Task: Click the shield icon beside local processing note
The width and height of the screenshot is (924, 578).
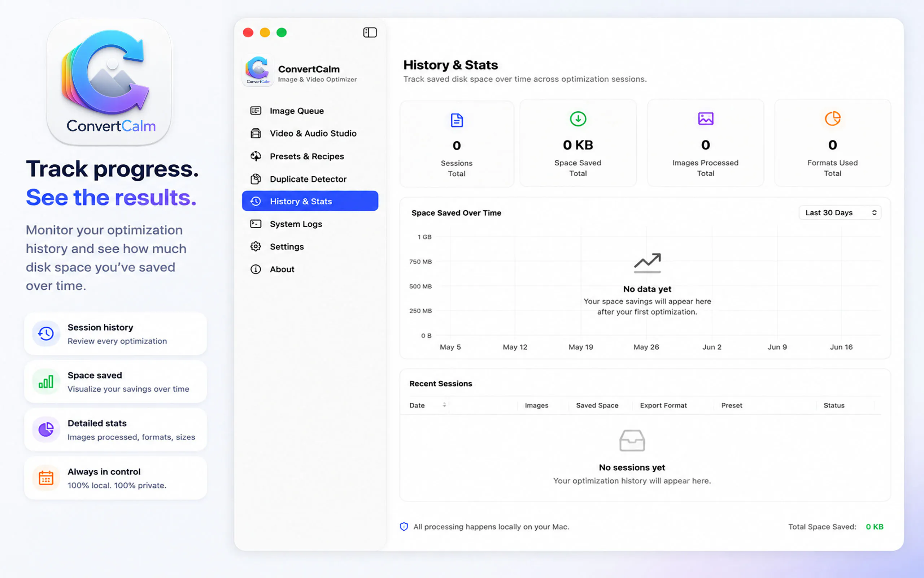Action: tap(404, 527)
